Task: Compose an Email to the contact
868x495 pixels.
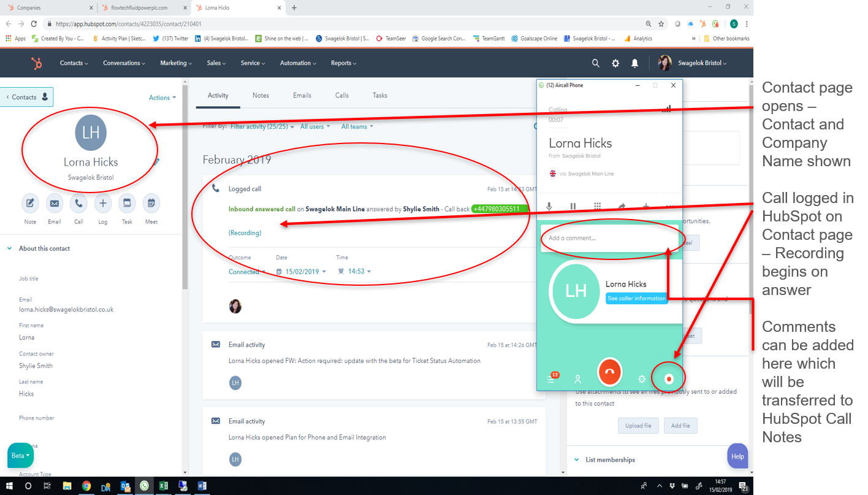Action: coord(55,203)
